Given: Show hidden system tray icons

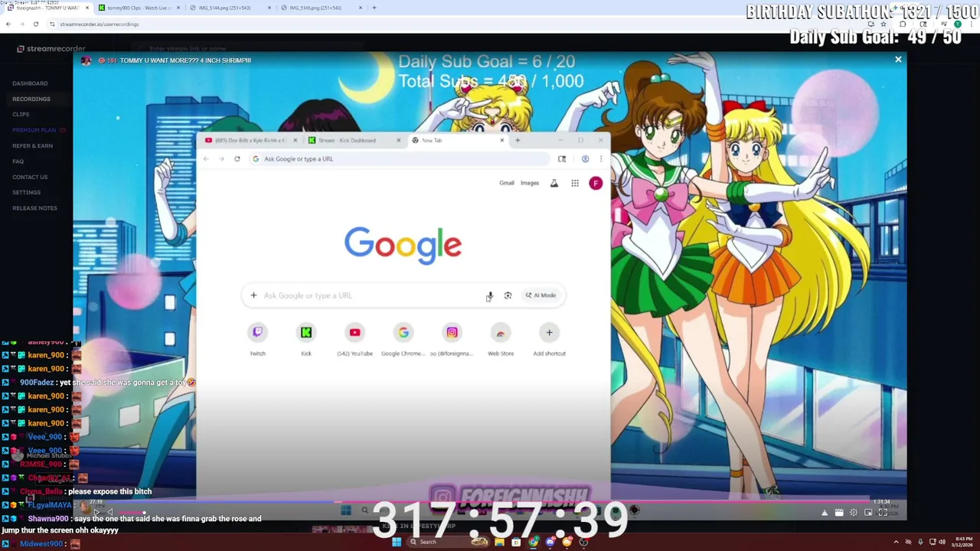Looking at the screenshot, I should (x=896, y=542).
